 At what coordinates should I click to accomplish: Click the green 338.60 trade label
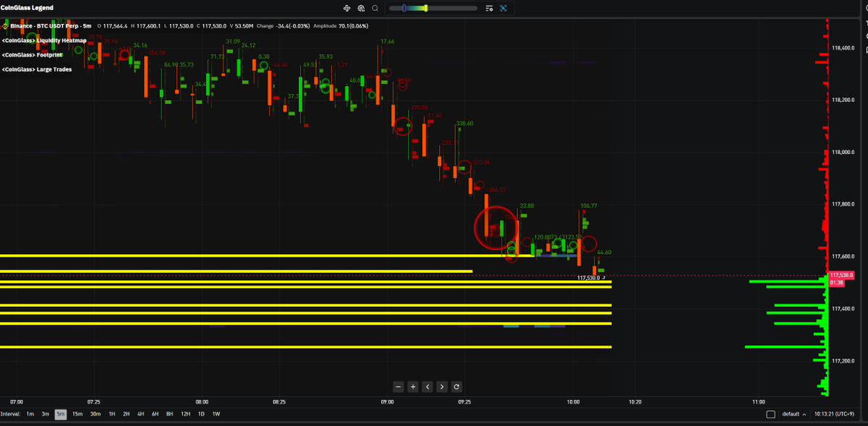pyautogui.click(x=464, y=124)
